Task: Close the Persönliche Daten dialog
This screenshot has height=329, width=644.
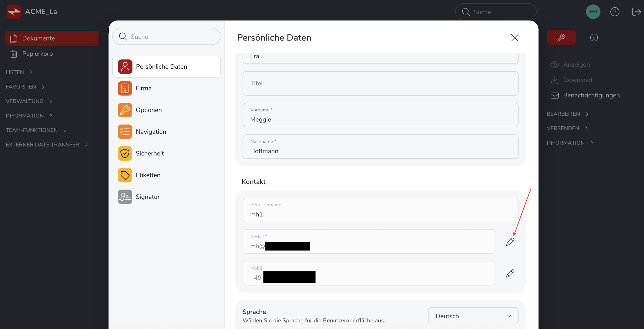Action: click(x=514, y=38)
